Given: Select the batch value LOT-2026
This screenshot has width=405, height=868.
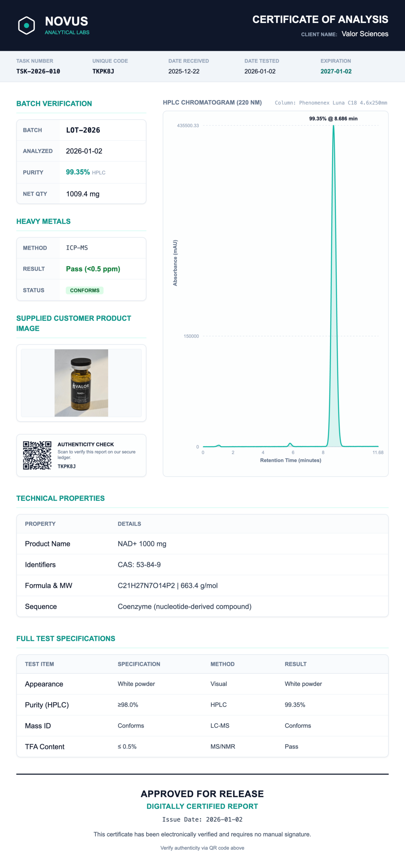Looking at the screenshot, I should pyautogui.click(x=83, y=130).
